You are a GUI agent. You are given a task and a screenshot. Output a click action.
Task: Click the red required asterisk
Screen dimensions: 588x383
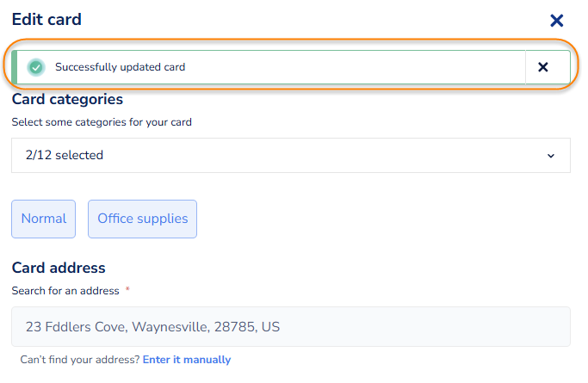pyautogui.click(x=127, y=290)
